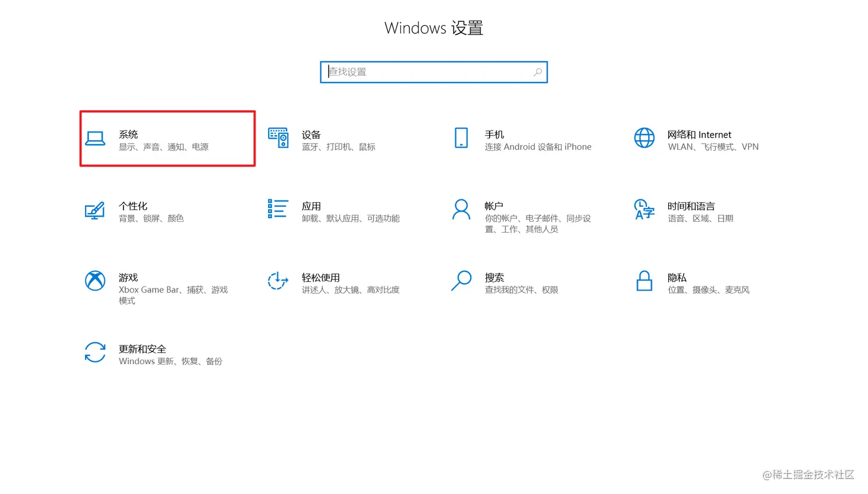Click 你的帐户、电子邮件 description text

[x=538, y=224]
